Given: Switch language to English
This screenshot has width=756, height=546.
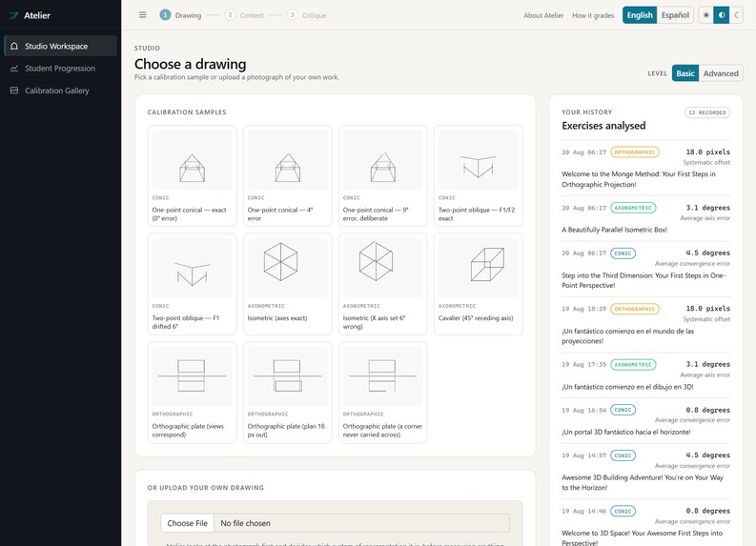Looking at the screenshot, I should [x=640, y=15].
